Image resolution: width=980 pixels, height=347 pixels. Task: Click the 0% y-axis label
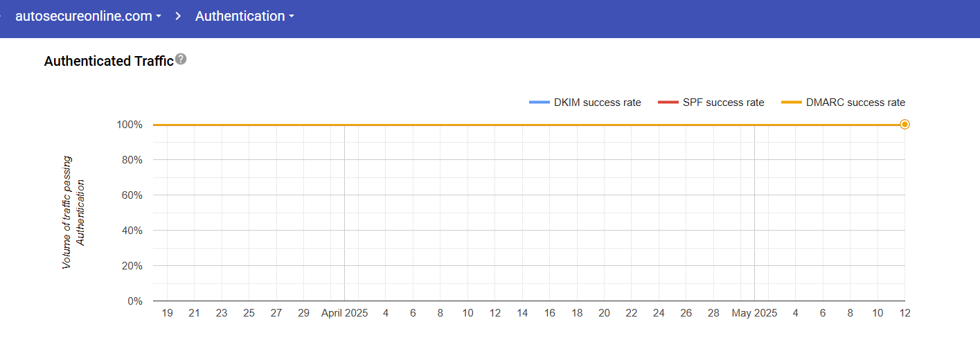(x=134, y=301)
